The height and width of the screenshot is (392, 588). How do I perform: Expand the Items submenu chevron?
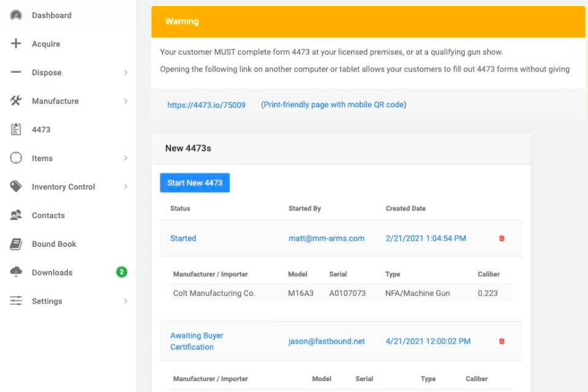coord(126,158)
